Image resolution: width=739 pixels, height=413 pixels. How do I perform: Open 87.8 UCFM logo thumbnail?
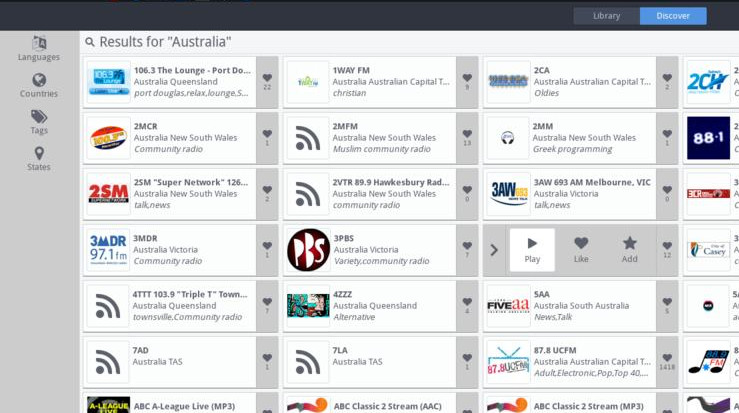(x=508, y=362)
